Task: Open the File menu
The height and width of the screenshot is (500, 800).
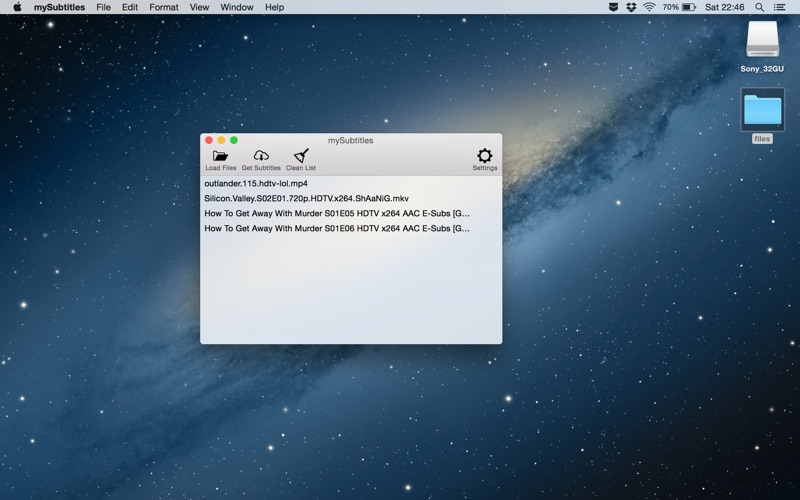Action: pyautogui.click(x=104, y=7)
